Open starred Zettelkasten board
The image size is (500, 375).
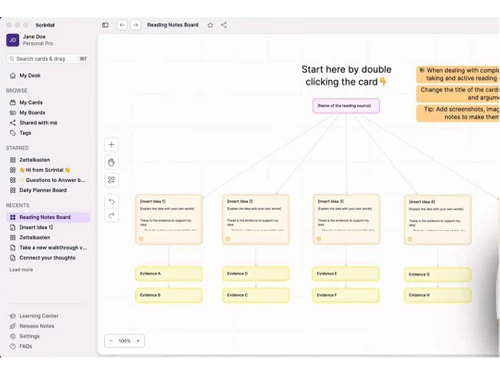tap(34, 160)
